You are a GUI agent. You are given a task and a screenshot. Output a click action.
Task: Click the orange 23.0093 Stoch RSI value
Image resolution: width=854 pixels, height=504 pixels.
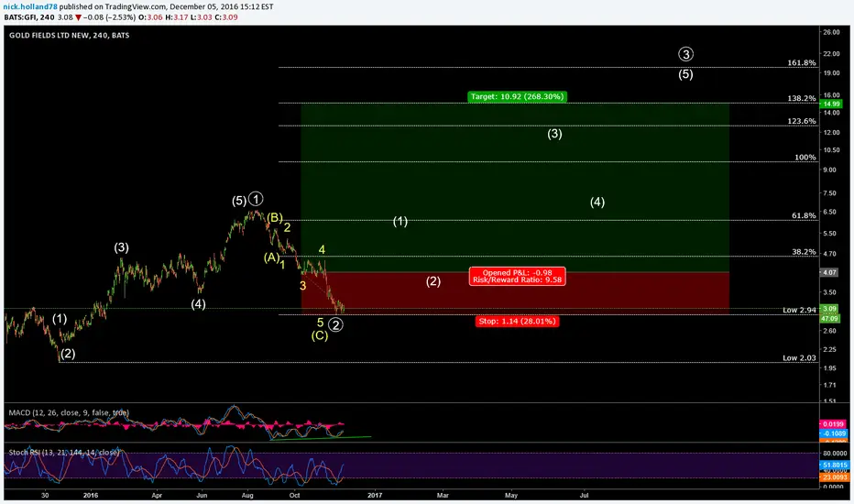coord(834,477)
